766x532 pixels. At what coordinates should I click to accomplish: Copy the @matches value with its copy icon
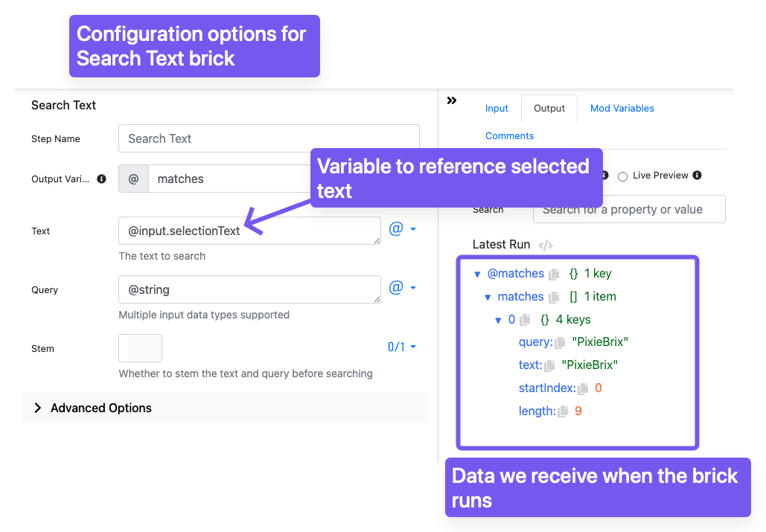(x=554, y=275)
